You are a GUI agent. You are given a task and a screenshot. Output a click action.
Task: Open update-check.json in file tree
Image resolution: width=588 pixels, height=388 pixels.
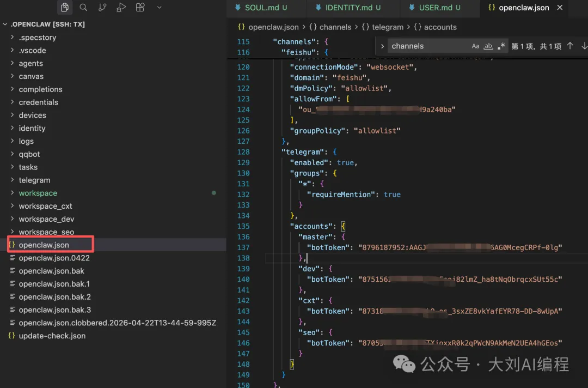(52, 336)
